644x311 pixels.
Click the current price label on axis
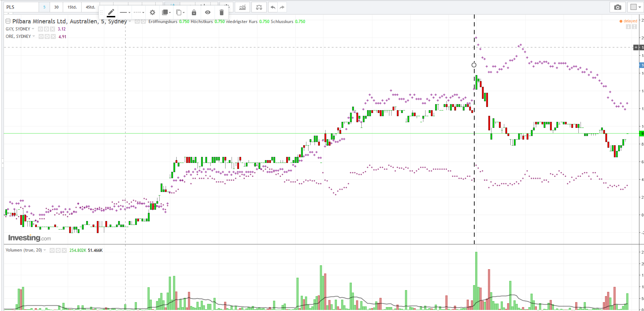[641, 134]
